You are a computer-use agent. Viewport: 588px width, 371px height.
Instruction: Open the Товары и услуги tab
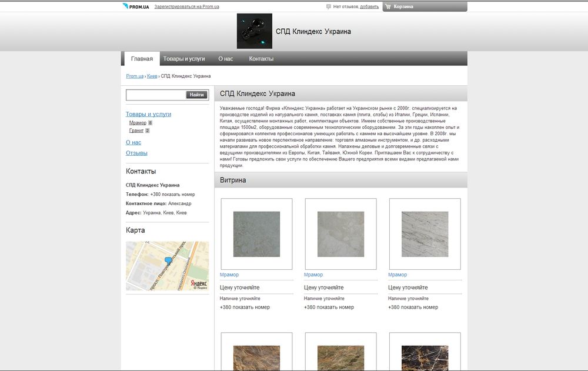tap(183, 59)
